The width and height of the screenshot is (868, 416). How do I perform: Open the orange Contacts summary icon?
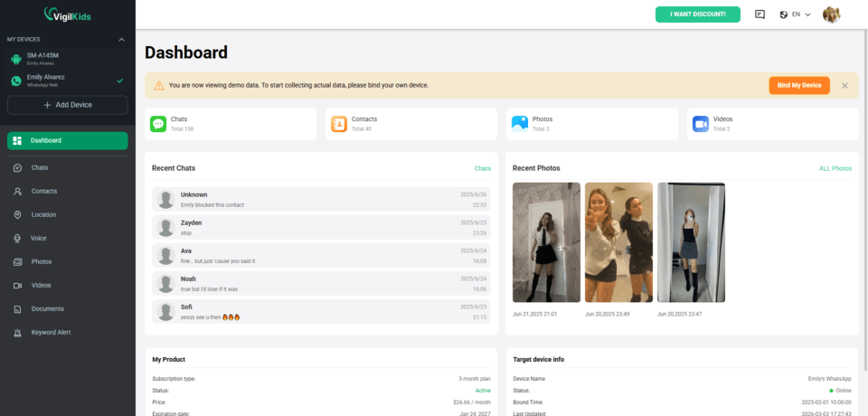pos(339,124)
